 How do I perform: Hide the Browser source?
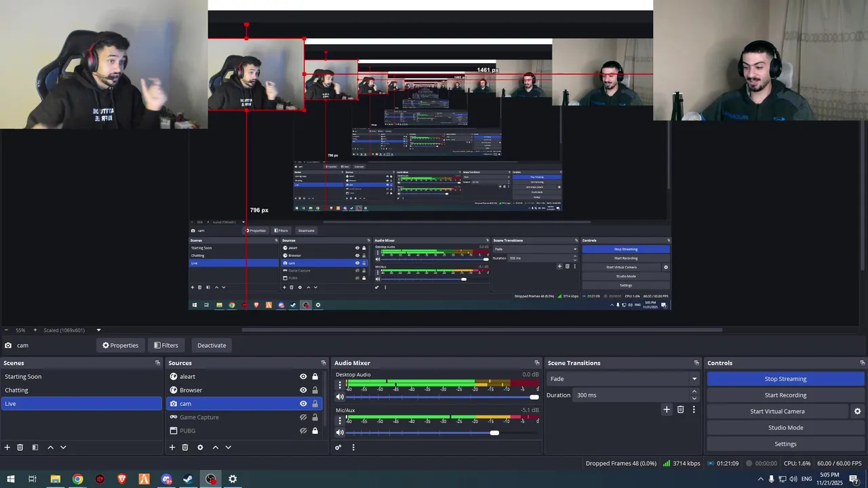point(303,390)
